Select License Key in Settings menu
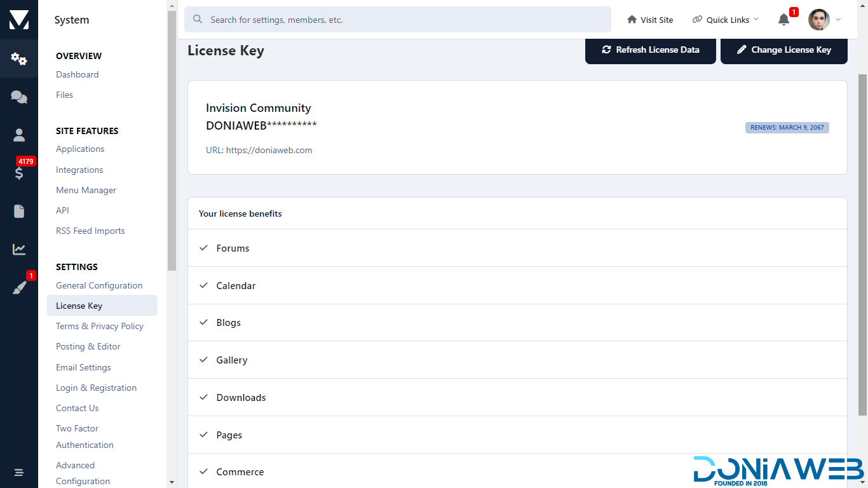The width and height of the screenshot is (868, 488). [79, 306]
